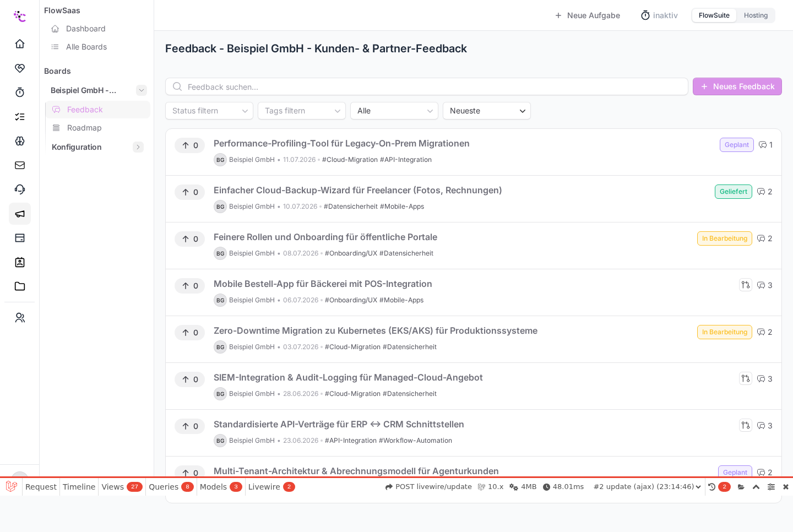This screenshot has width=793, height=532.
Task: Open debugbar settings sliders icon
Action: [771, 487]
